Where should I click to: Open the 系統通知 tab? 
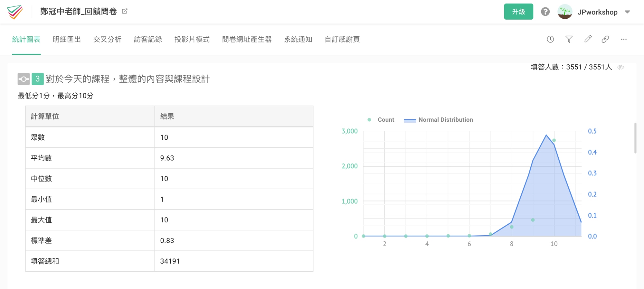pos(298,39)
